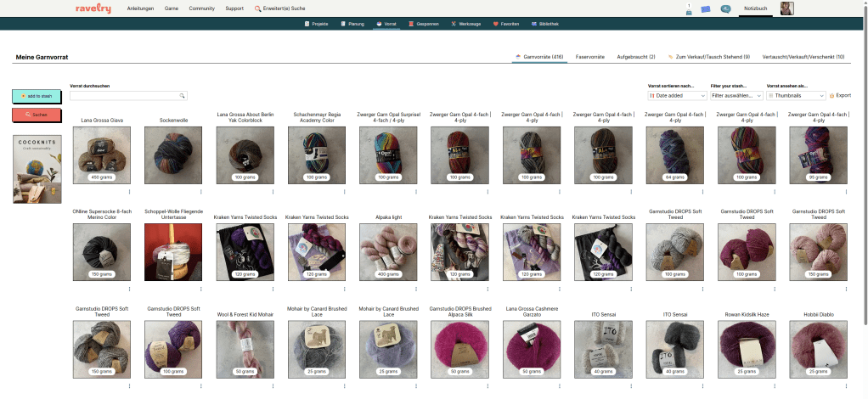
Task: Open the Anleitungen menu
Action: (x=140, y=8)
